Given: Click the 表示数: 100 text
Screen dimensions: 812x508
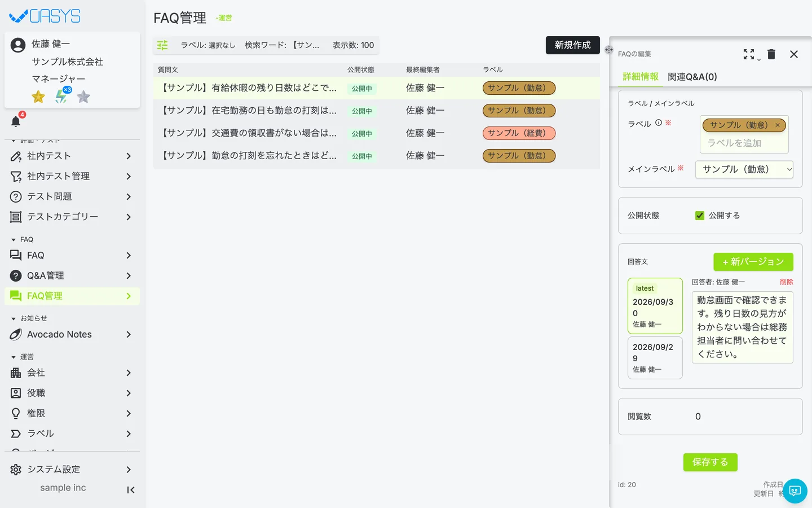Looking at the screenshot, I should tap(353, 45).
